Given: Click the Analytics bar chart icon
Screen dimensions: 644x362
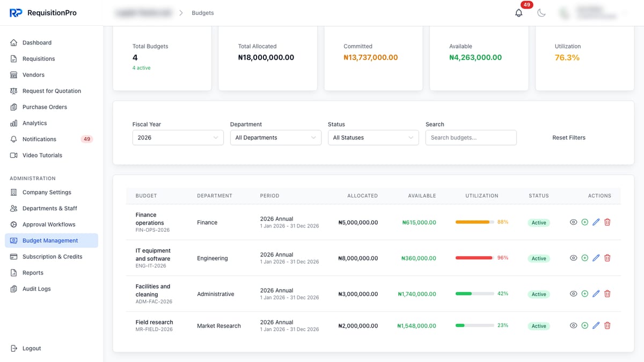Looking at the screenshot, I should pyautogui.click(x=14, y=123).
